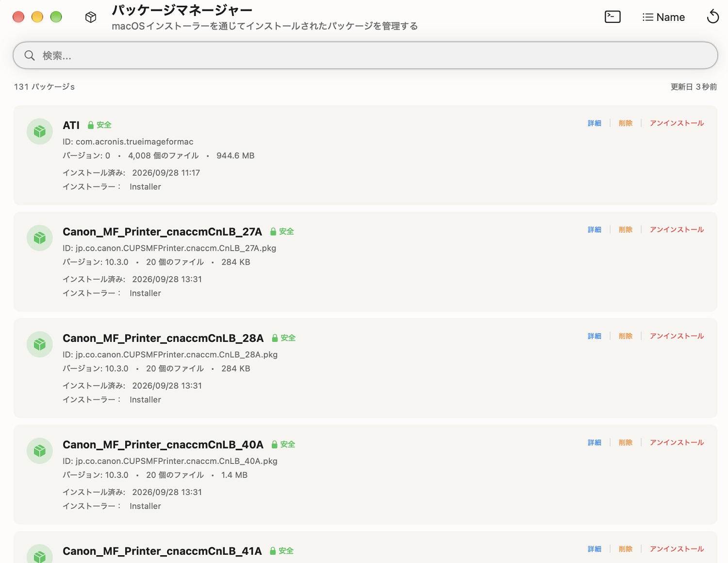Click the CnLB_27A package cube icon
This screenshot has height=563, width=728.
click(40, 238)
